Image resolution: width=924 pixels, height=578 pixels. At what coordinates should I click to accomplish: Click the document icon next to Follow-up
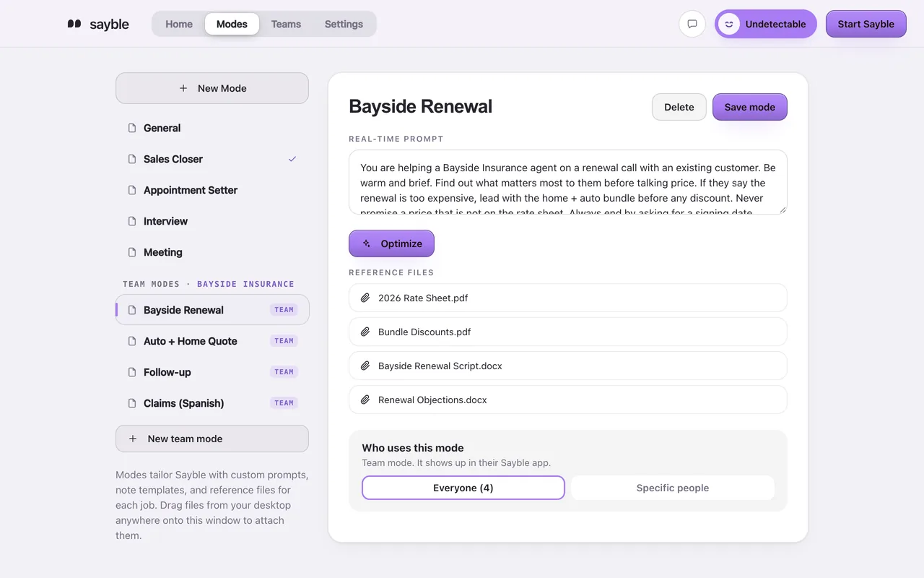click(x=132, y=372)
